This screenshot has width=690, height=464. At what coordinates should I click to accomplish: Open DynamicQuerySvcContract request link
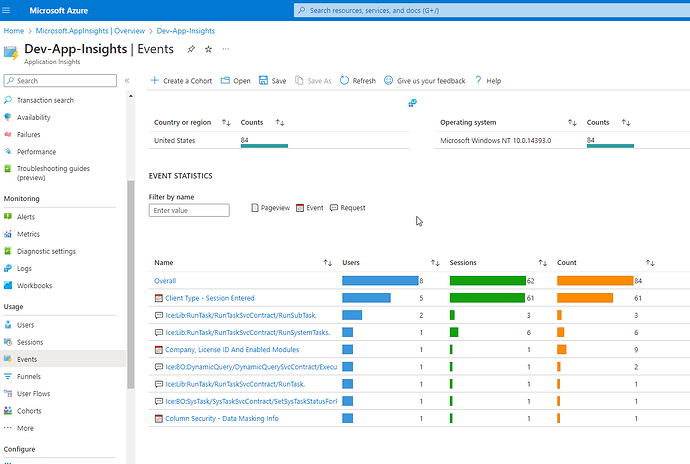pos(251,367)
